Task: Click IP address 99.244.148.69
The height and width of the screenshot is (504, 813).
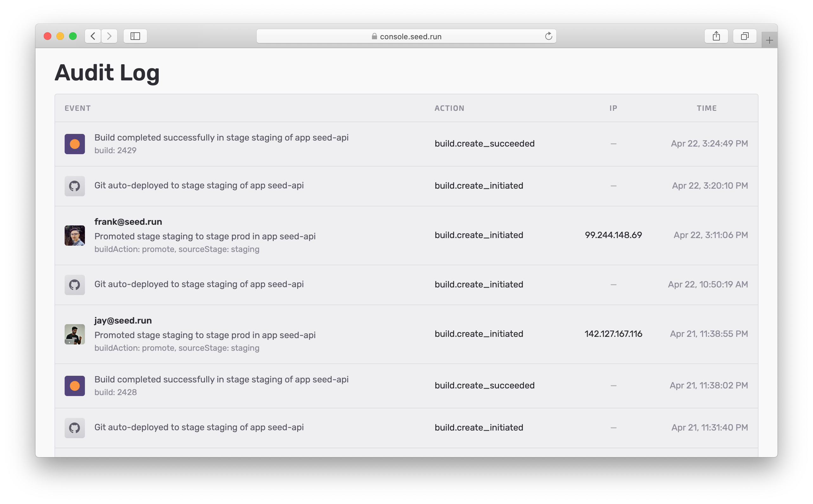Action: (613, 235)
